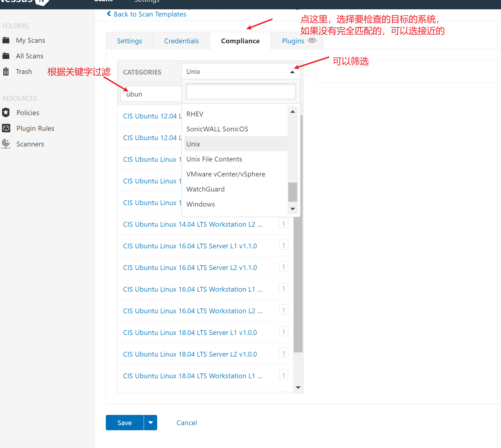Select WatchGuard option
This screenshot has height=448, width=501.
pyautogui.click(x=236, y=189)
